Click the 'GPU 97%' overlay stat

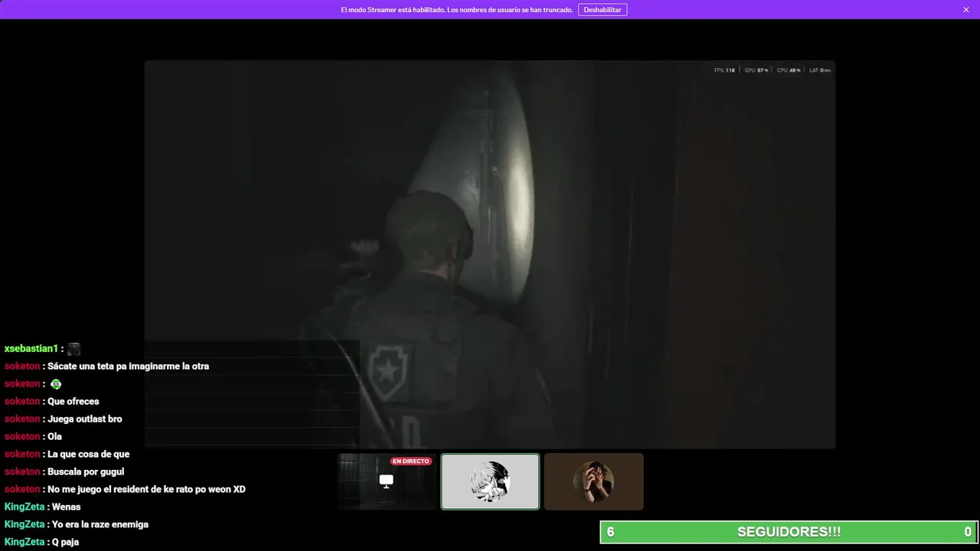point(756,70)
